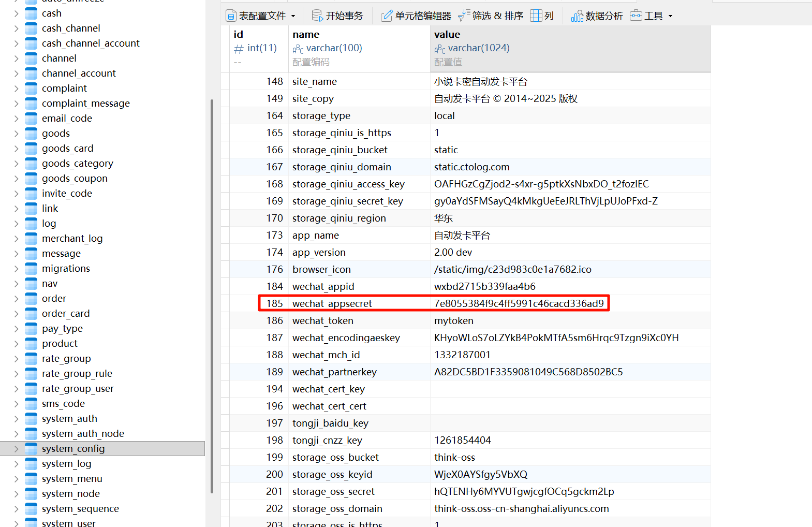Select the cash_channel_account table
The width and height of the screenshot is (812, 527).
91,43
